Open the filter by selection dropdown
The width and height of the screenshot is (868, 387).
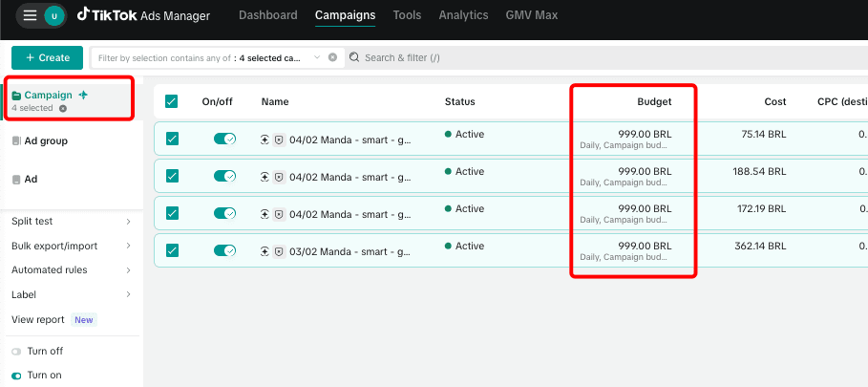[x=317, y=57]
